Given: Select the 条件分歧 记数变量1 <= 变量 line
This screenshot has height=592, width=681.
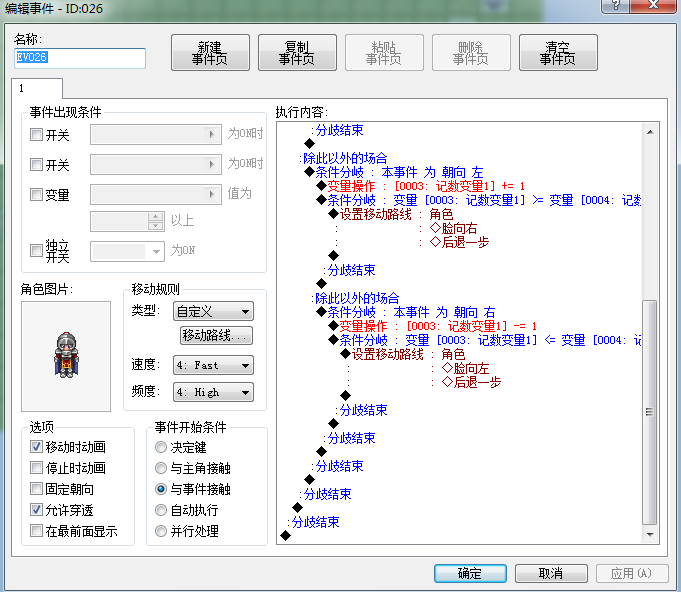Looking at the screenshot, I should tap(485, 340).
